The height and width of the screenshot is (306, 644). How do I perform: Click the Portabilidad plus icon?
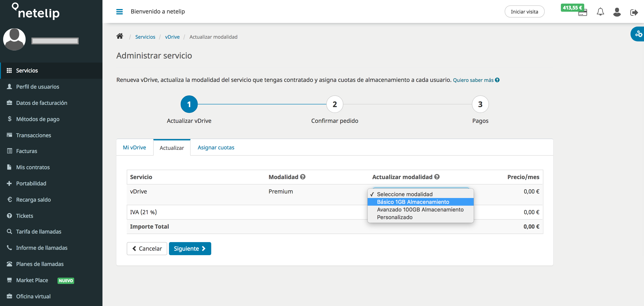pyautogui.click(x=9, y=183)
